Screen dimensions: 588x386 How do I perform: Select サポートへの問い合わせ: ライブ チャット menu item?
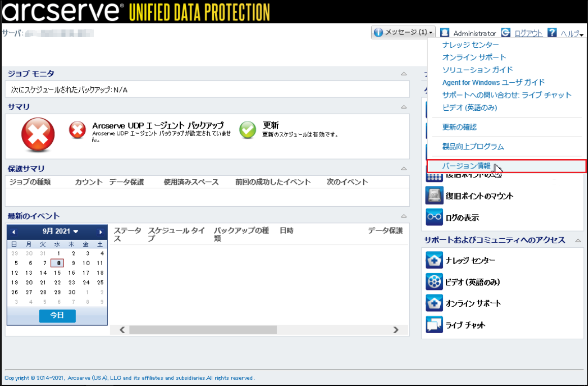(507, 95)
